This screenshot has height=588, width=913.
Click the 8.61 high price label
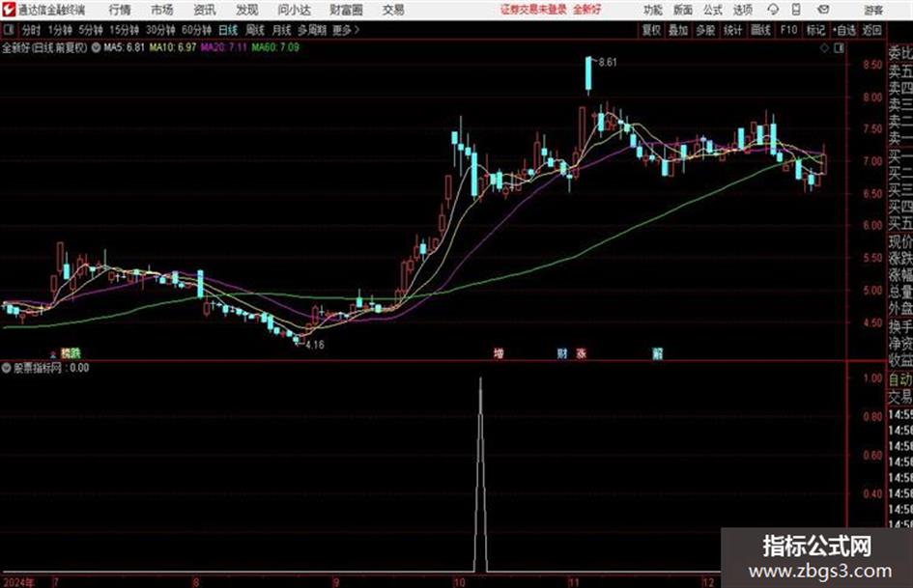[608, 63]
